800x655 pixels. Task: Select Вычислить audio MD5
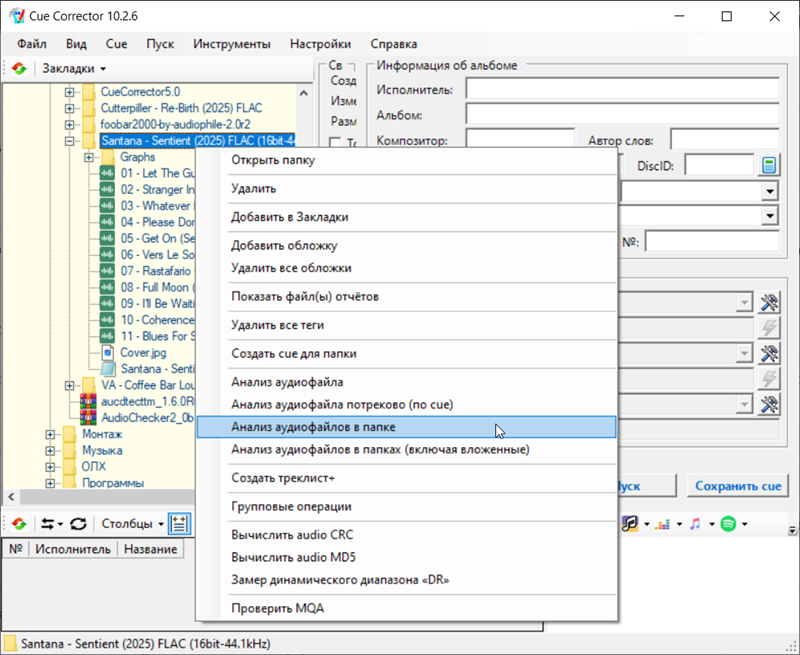(x=407, y=557)
